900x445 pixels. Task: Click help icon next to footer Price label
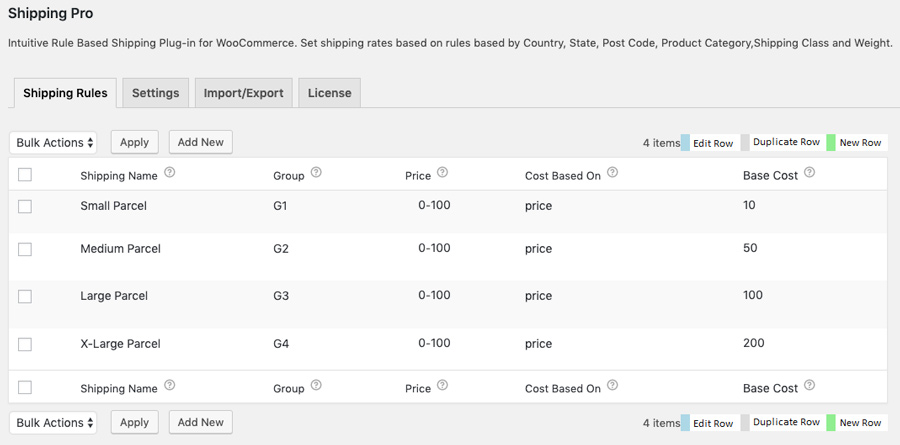[442, 385]
